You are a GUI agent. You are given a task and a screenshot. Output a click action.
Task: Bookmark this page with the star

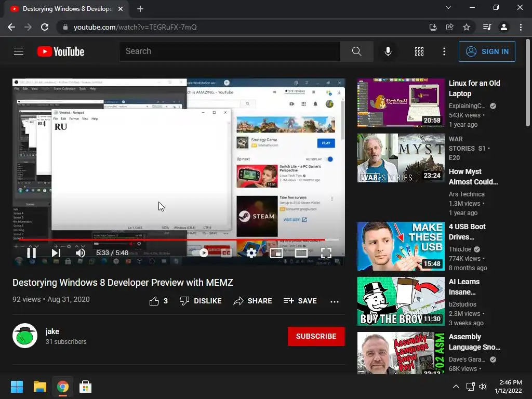coord(467,27)
